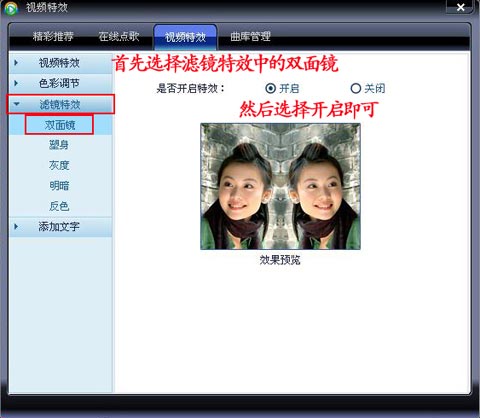Choose the 塑身 filter
Screen dimensions: 480x418
click(x=60, y=145)
